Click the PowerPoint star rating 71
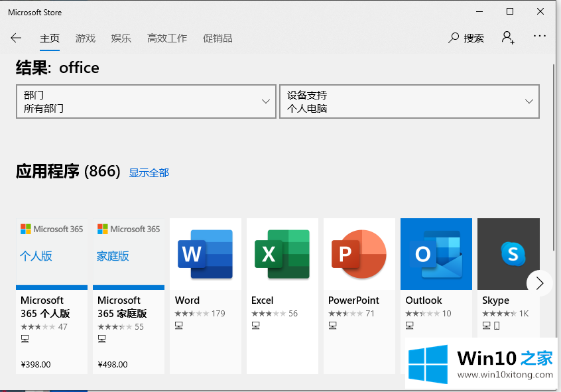The image size is (561, 392). click(x=351, y=314)
